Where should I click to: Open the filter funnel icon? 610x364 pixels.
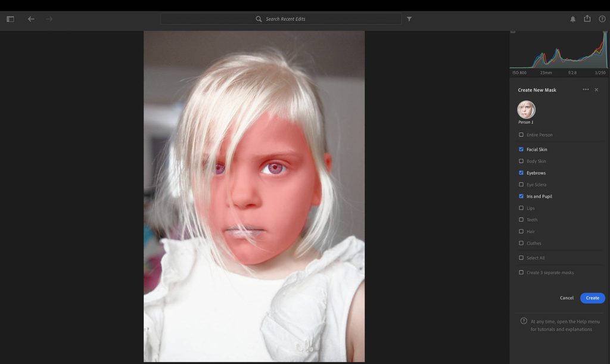(409, 18)
